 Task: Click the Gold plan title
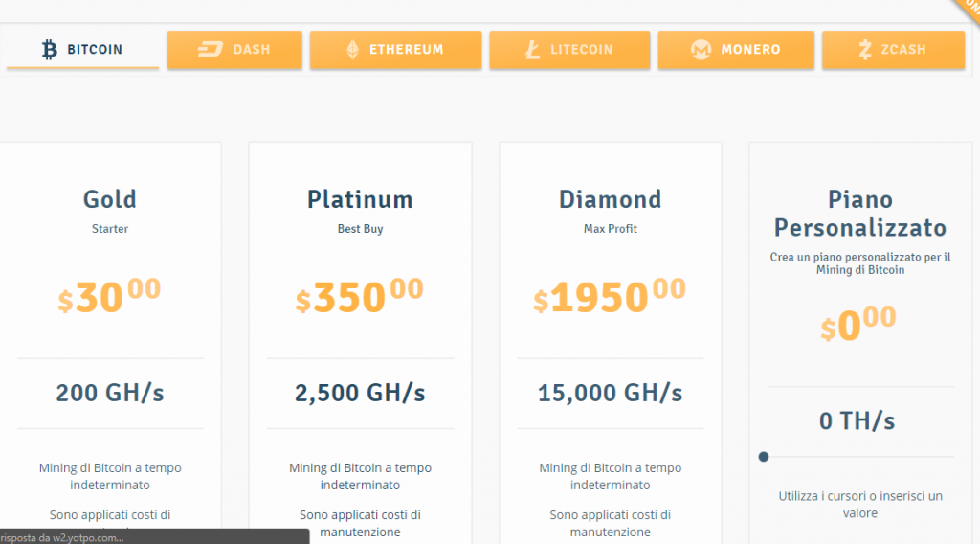(110, 199)
